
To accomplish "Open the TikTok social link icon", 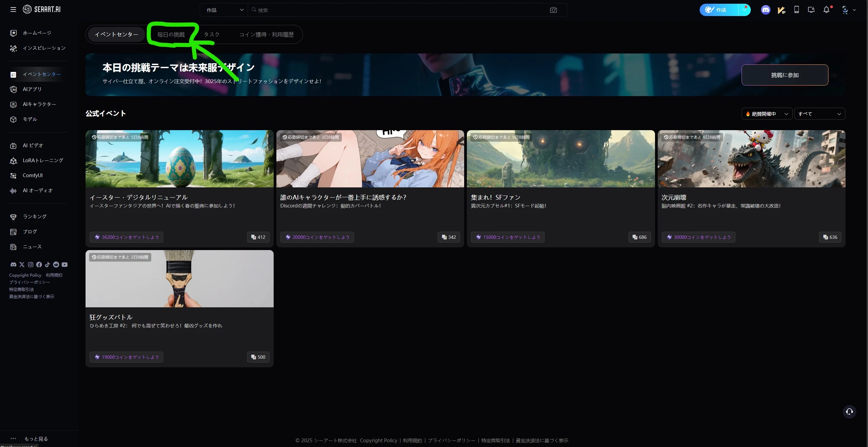I will 47,264.
